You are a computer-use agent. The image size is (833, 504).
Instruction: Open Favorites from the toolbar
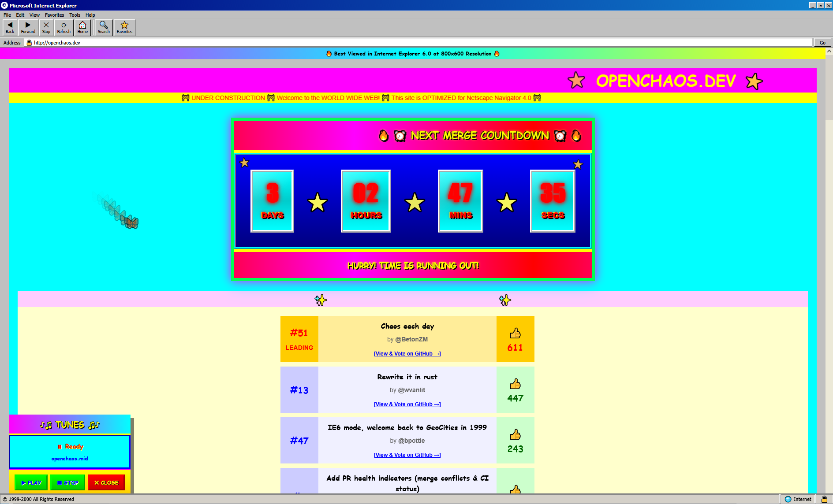pos(124,27)
